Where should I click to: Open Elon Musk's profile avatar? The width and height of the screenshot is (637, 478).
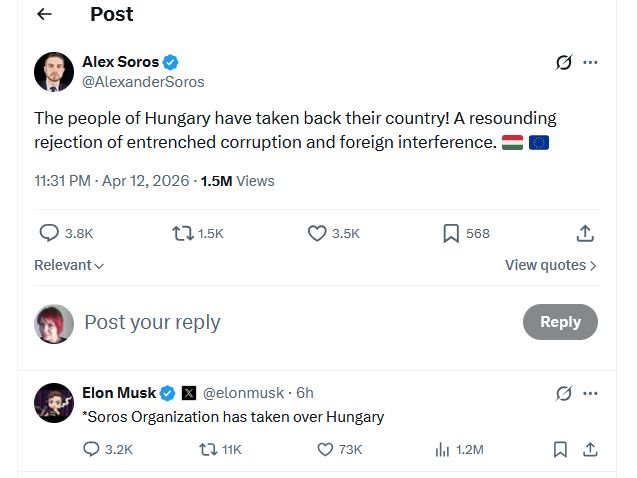coord(54,402)
